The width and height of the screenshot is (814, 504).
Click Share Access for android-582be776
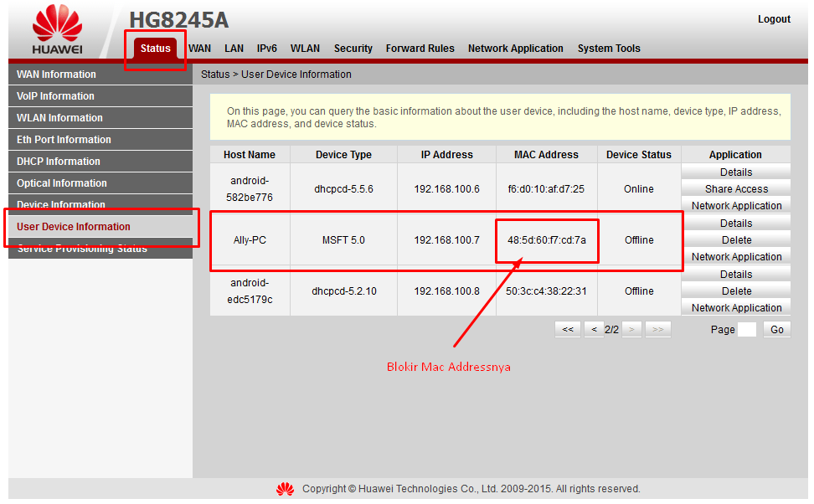tap(735, 189)
